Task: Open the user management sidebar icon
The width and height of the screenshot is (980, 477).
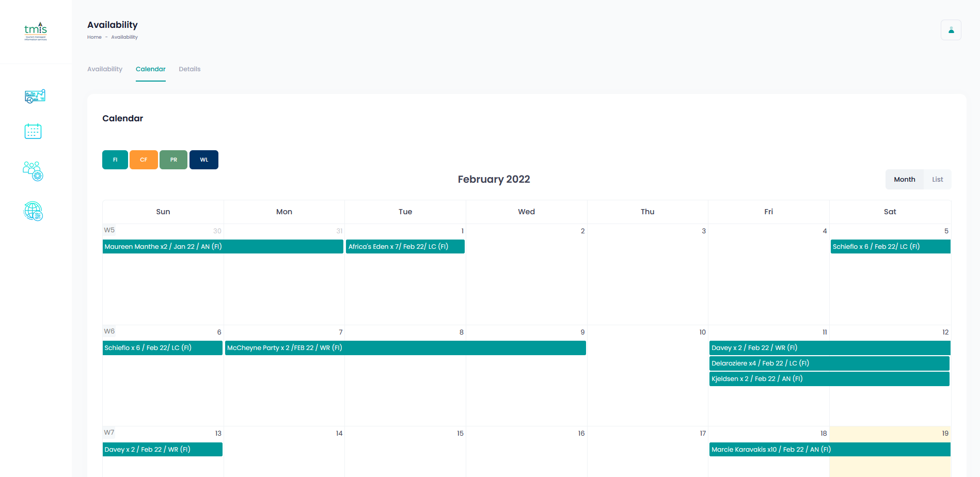Action: click(x=33, y=171)
